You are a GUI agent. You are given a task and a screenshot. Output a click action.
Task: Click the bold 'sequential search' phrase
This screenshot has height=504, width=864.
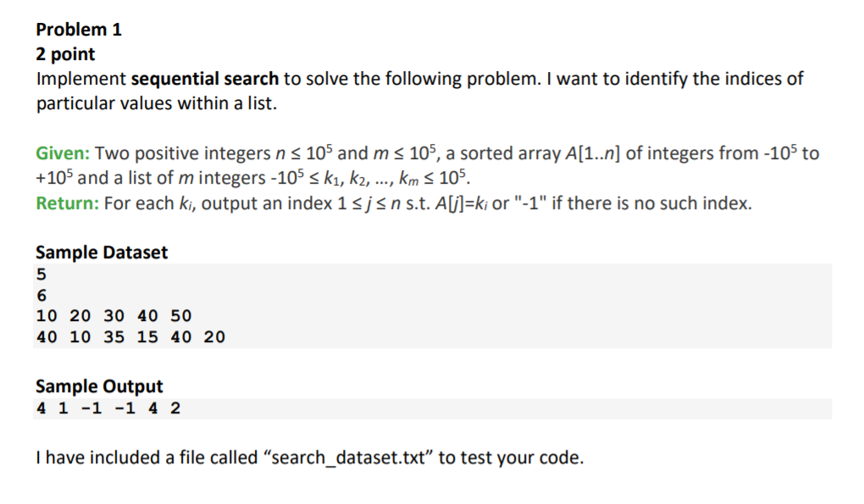click(205, 79)
